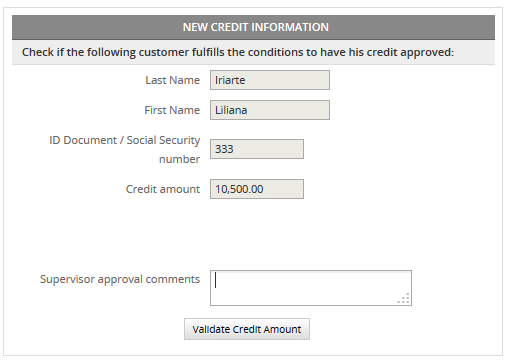Click the Validate Credit Amount button
The height and width of the screenshot is (363, 510).
(247, 329)
